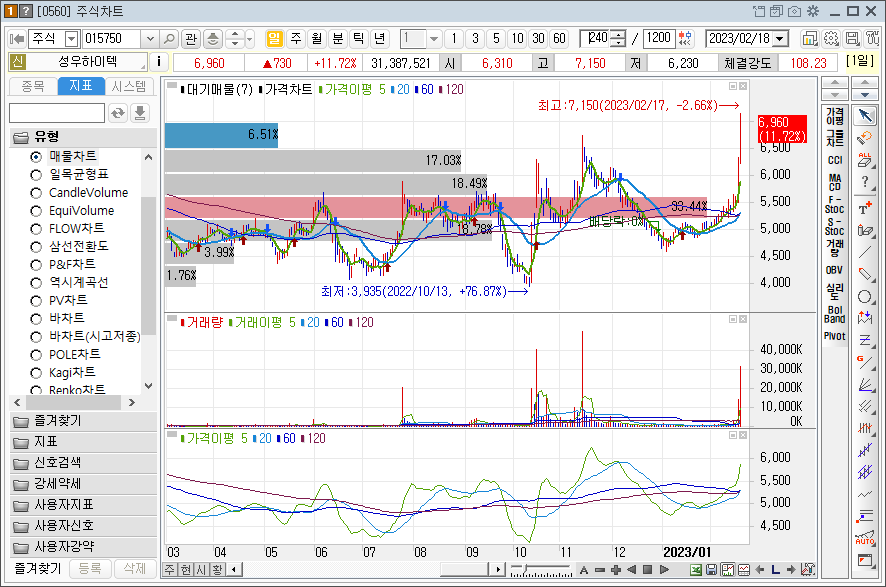Click the title bar camera capture icon

click(x=794, y=11)
